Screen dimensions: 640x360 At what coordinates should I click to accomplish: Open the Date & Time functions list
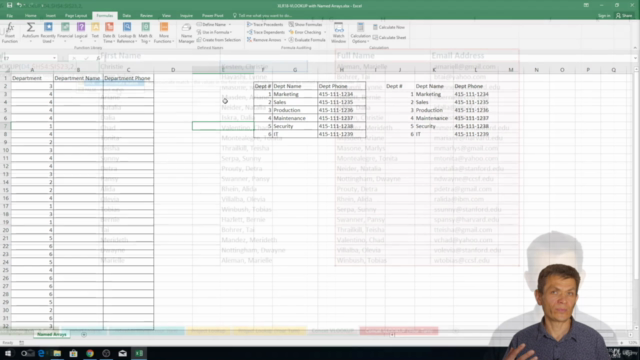109,33
